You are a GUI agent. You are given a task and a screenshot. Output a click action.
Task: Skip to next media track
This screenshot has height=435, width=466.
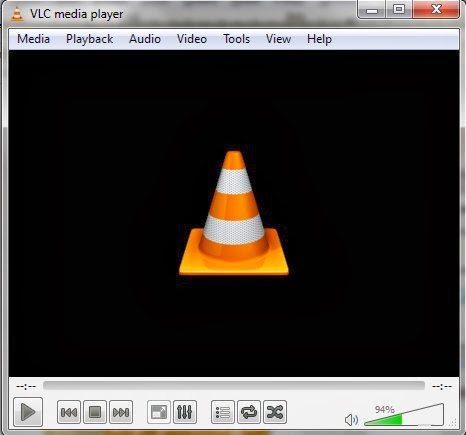coord(121,412)
